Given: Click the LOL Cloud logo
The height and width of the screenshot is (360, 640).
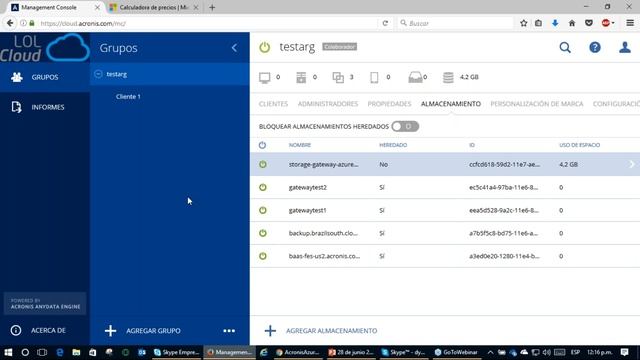Looking at the screenshot, I should 45,48.
